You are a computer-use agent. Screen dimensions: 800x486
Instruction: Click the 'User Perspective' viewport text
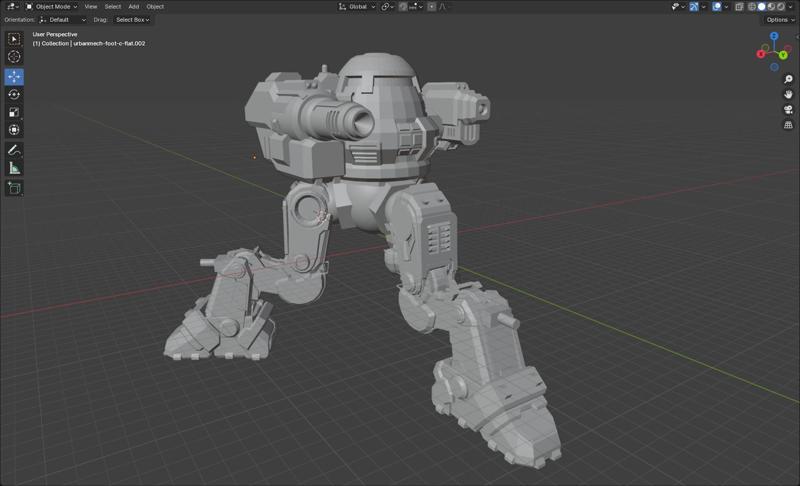coord(55,35)
